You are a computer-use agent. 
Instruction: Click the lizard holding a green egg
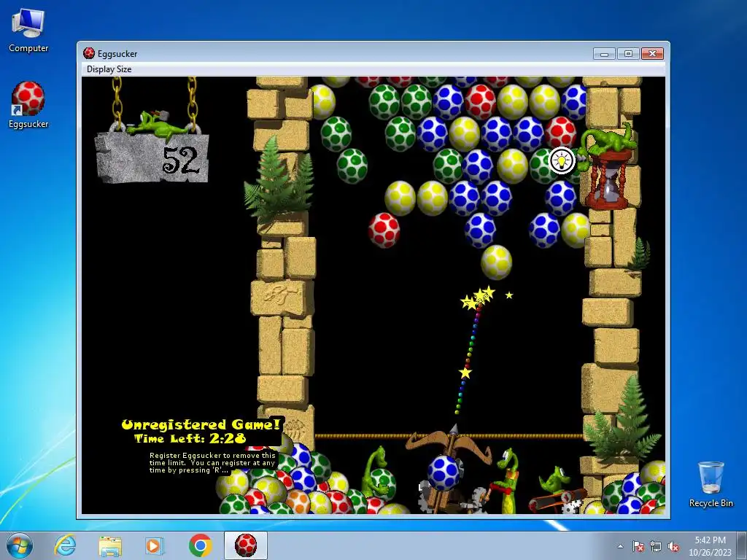pyautogui.click(x=379, y=472)
